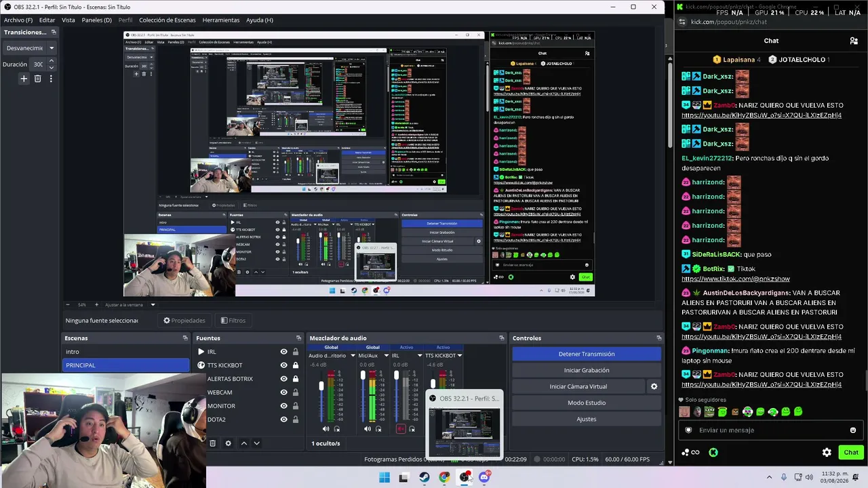Open the transition options three-dot menu
The height and width of the screenshot is (488, 868).
click(51, 79)
